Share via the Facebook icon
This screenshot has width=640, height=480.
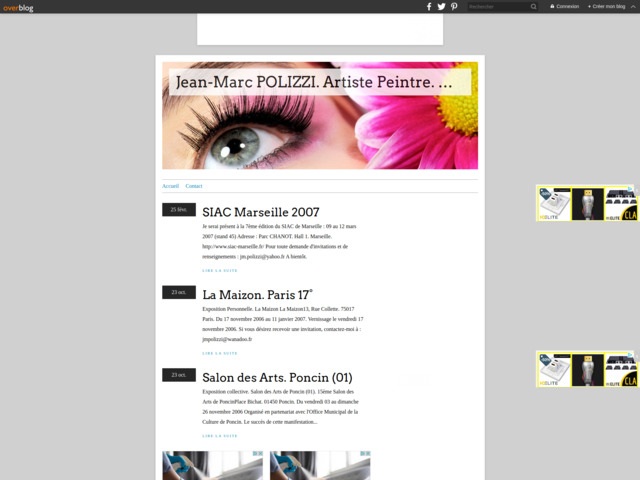tap(429, 7)
